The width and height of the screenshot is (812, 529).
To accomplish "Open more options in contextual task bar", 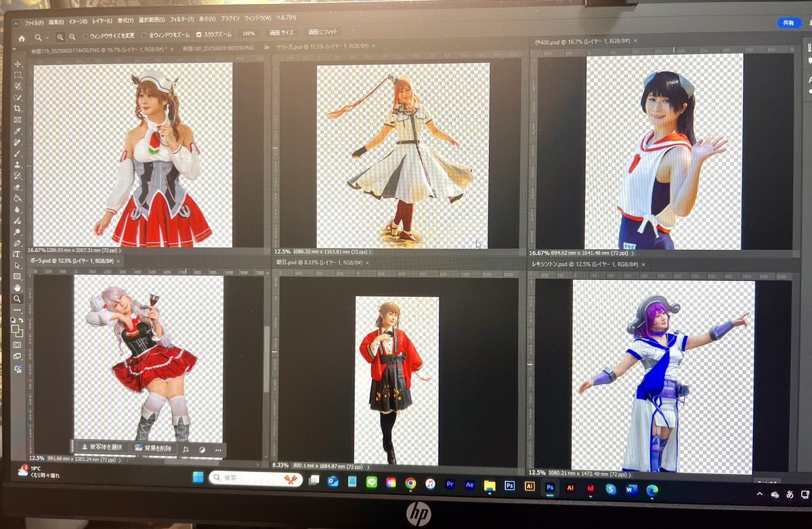I will coord(219,450).
